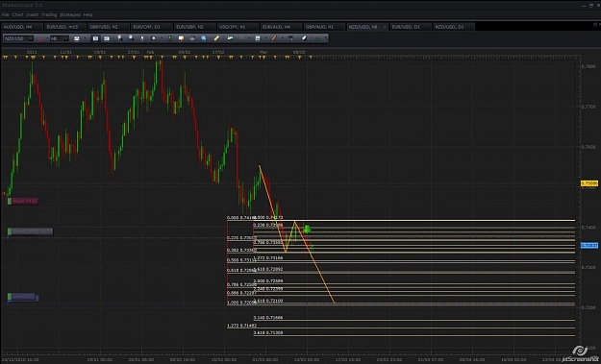This screenshot has height=364, width=601.
Task: Switch to the GBP/AUD, H1 chart tab
Action: 324,27
